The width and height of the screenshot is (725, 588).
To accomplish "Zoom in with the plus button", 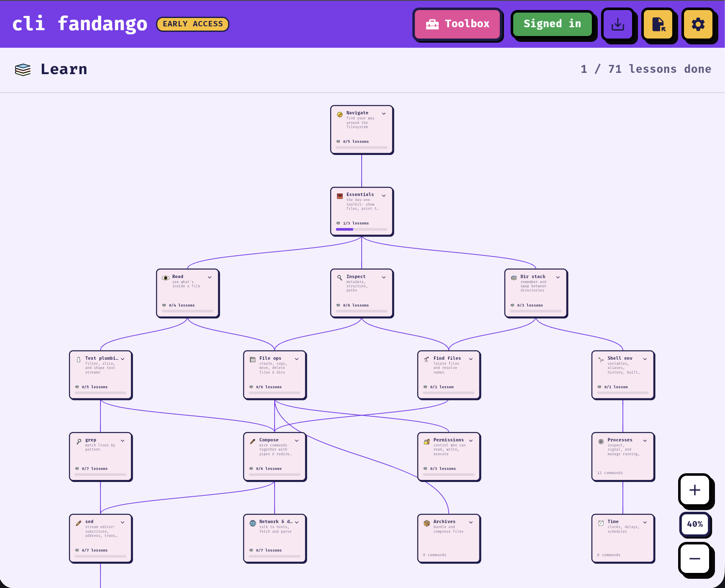I will [695, 490].
